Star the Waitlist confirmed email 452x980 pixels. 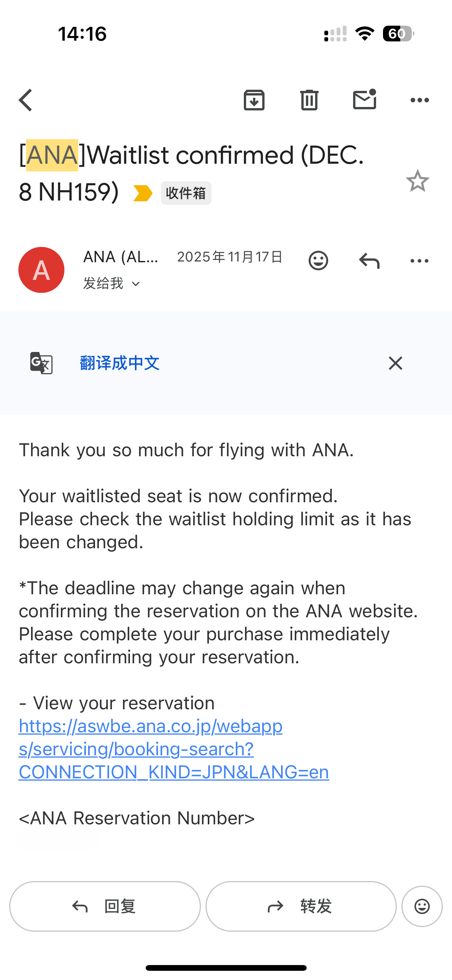417,181
